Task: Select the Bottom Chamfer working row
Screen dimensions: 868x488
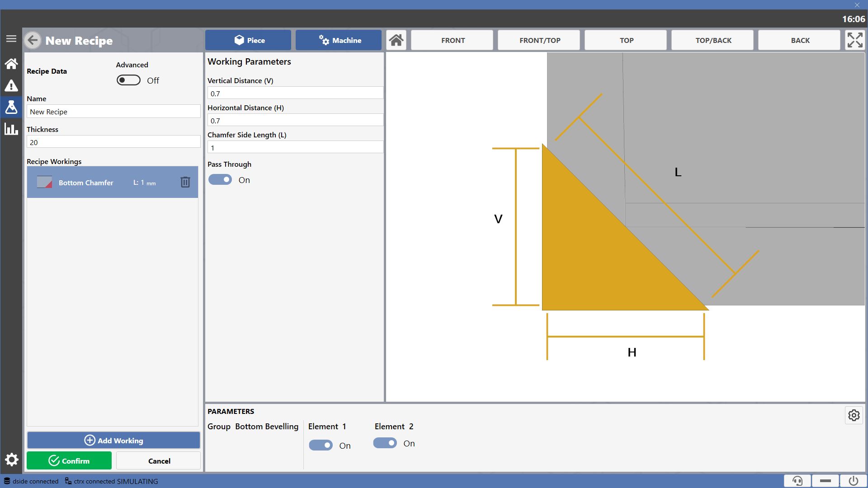Action: (x=113, y=182)
